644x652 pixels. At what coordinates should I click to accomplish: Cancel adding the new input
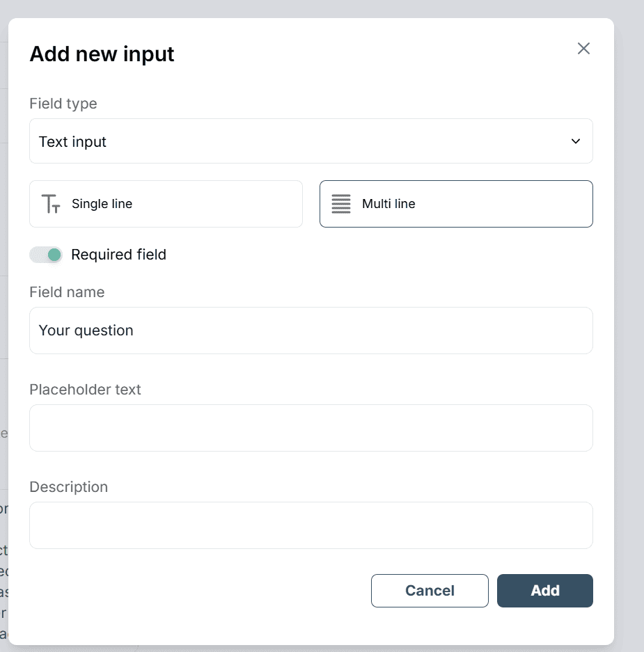[x=430, y=591]
